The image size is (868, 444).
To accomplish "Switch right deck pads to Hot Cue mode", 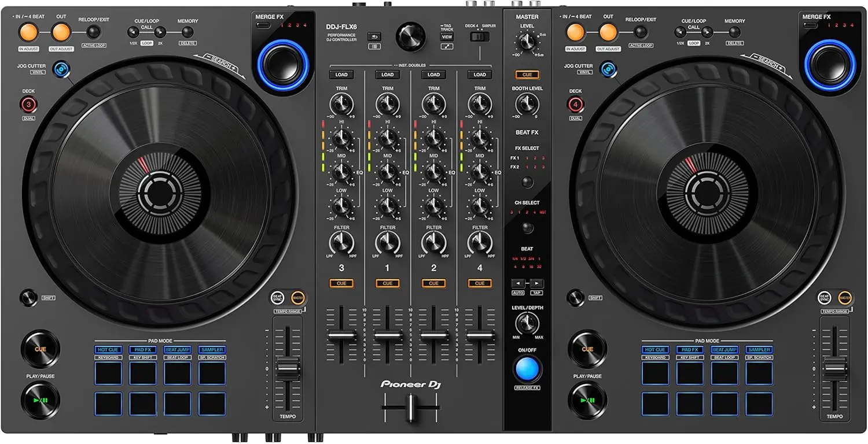I will (x=655, y=350).
